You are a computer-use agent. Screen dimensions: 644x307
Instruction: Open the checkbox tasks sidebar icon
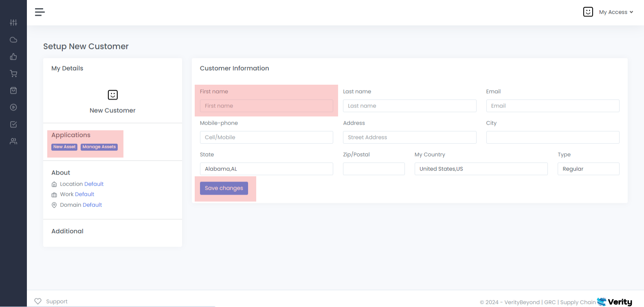(x=13, y=125)
